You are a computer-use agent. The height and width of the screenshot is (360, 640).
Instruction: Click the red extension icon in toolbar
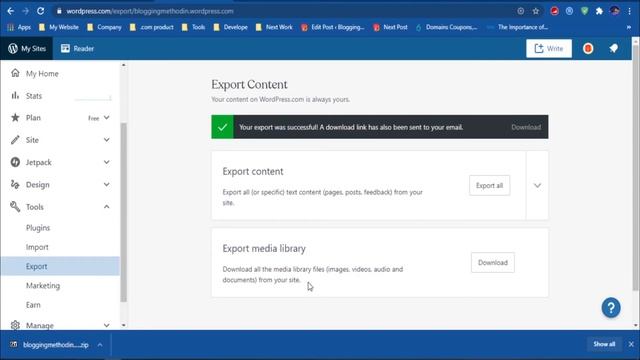[554, 11]
